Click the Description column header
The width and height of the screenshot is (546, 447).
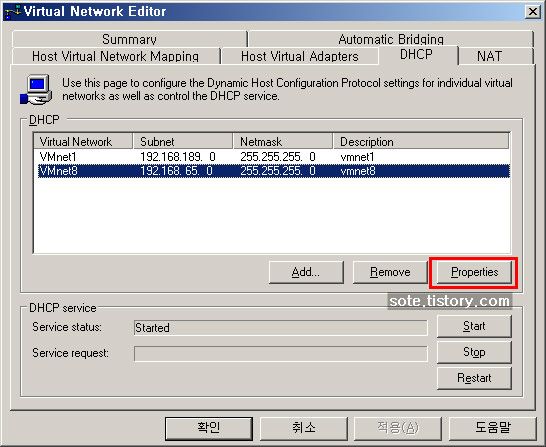pyautogui.click(x=421, y=142)
